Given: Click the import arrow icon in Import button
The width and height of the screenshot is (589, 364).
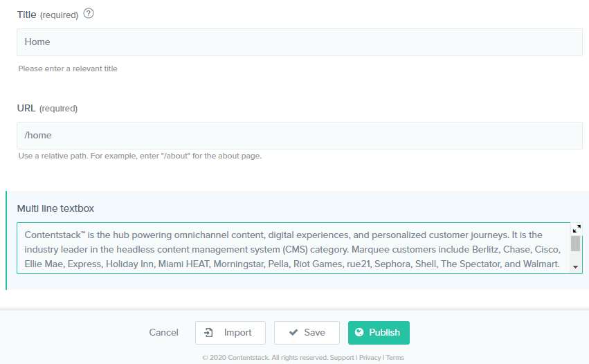Looking at the screenshot, I should [x=208, y=332].
